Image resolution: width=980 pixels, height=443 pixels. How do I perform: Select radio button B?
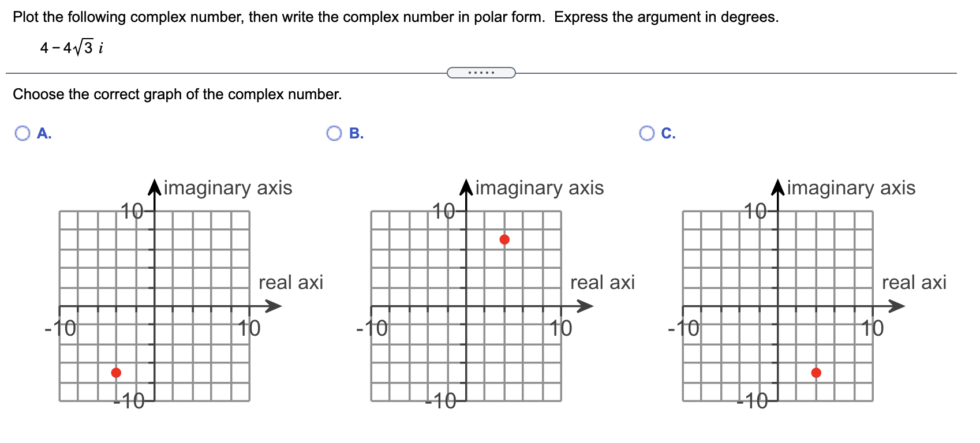click(x=334, y=133)
